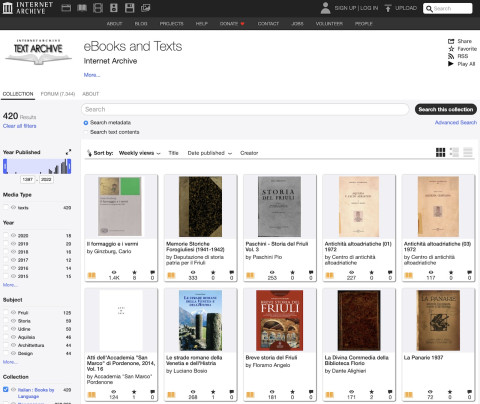Click the RSS feed icon
Screen dimensions: 480x404
(451, 56)
